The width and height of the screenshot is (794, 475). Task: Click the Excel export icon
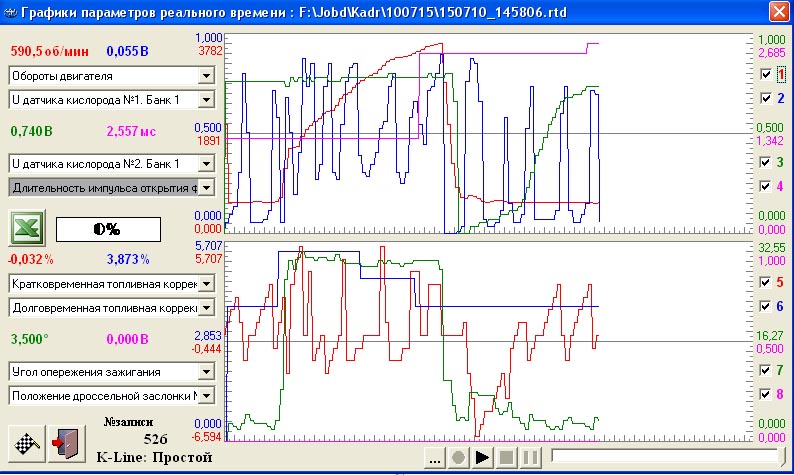[26, 228]
